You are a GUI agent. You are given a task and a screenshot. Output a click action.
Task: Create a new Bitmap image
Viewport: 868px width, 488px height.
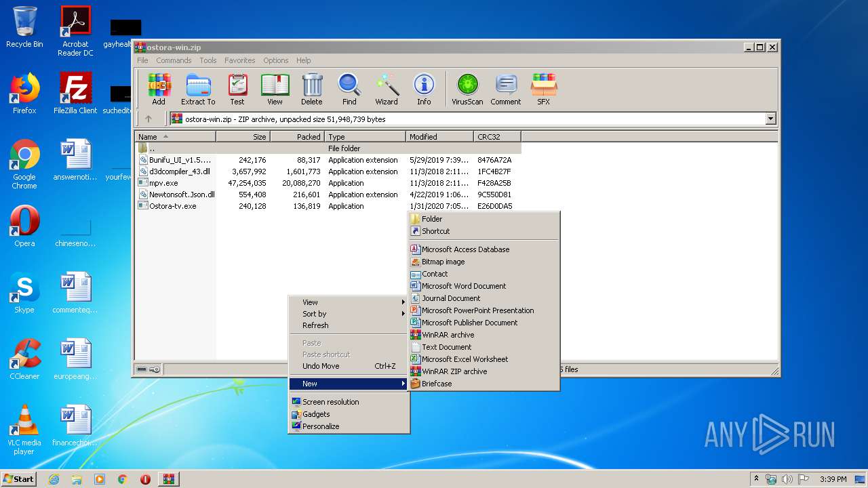[484, 262]
